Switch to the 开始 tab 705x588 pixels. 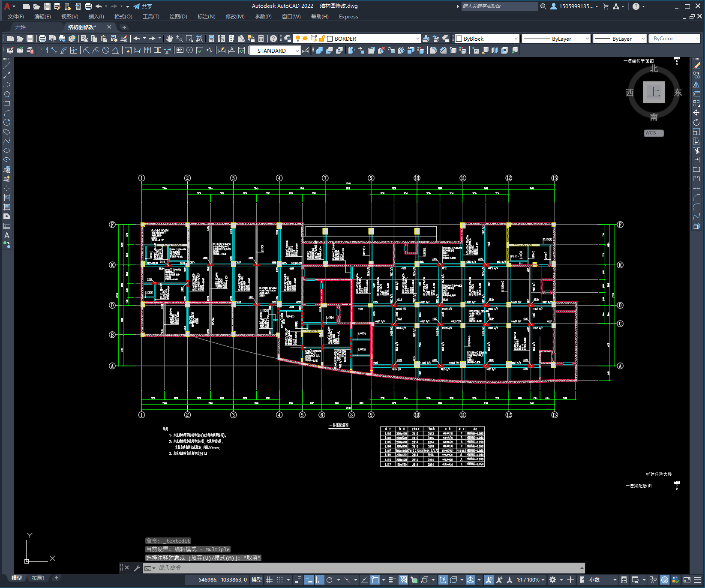[21, 27]
